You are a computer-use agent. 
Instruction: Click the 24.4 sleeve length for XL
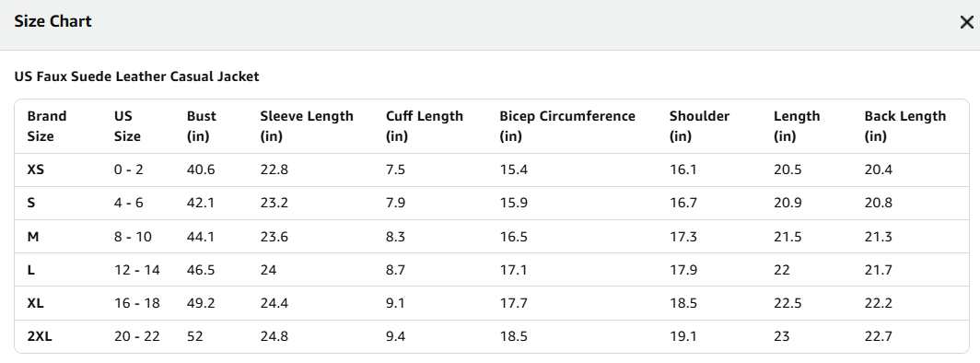(x=274, y=303)
